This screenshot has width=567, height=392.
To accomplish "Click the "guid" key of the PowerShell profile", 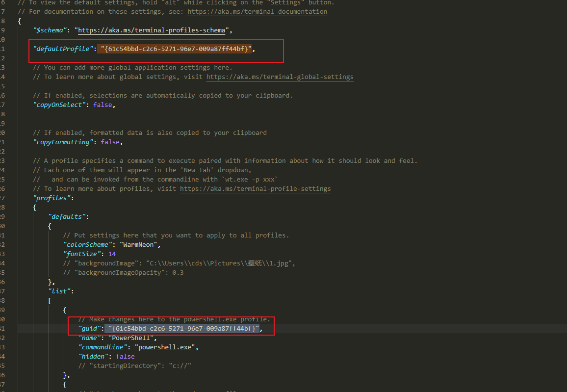I will click(x=90, y=329).
